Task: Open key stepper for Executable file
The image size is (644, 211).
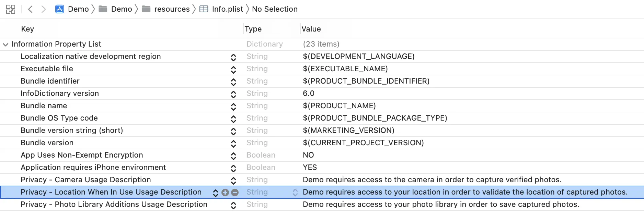Action: [233, 70]
